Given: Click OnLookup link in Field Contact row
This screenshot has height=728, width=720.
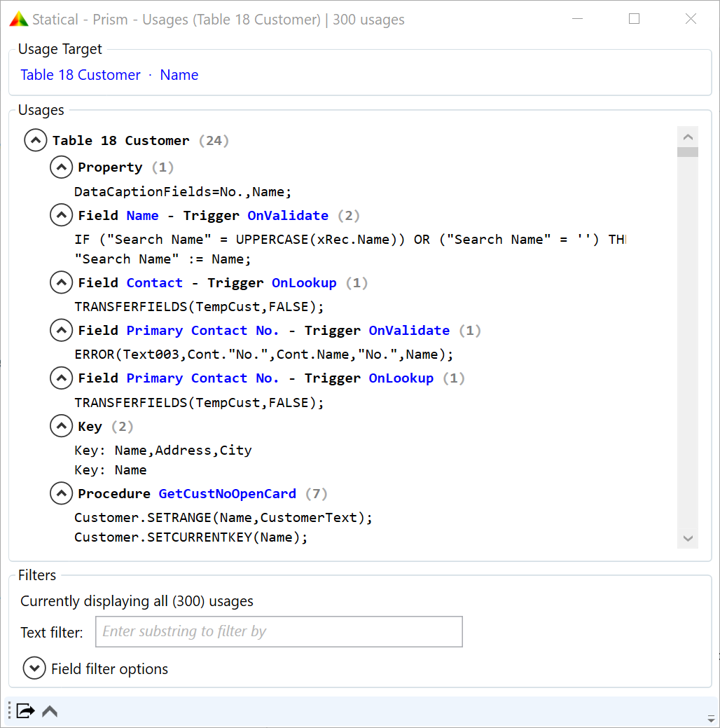Looking at the screenshot, I should 304,283.
